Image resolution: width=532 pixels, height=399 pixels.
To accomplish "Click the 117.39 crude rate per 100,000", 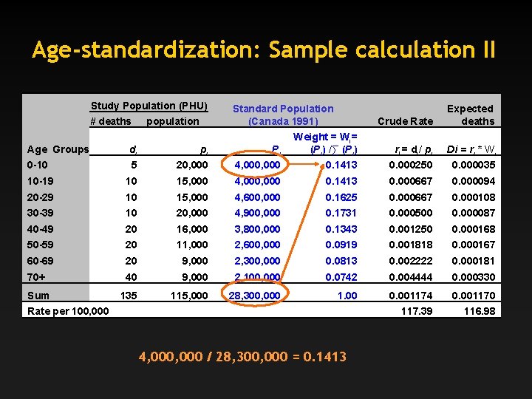I will coord(417,311).
